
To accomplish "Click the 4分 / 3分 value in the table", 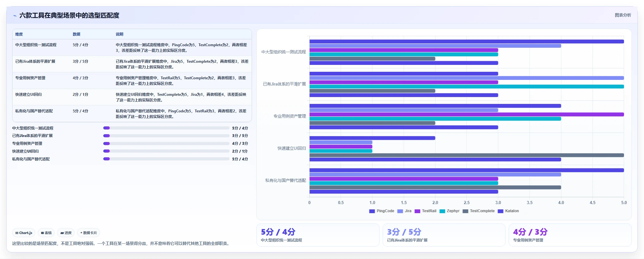I will (x=80, y=78).
